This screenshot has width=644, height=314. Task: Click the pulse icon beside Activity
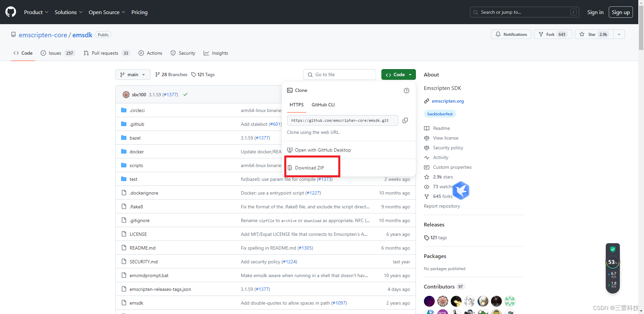pyautogui.click(x=427, y=157)
